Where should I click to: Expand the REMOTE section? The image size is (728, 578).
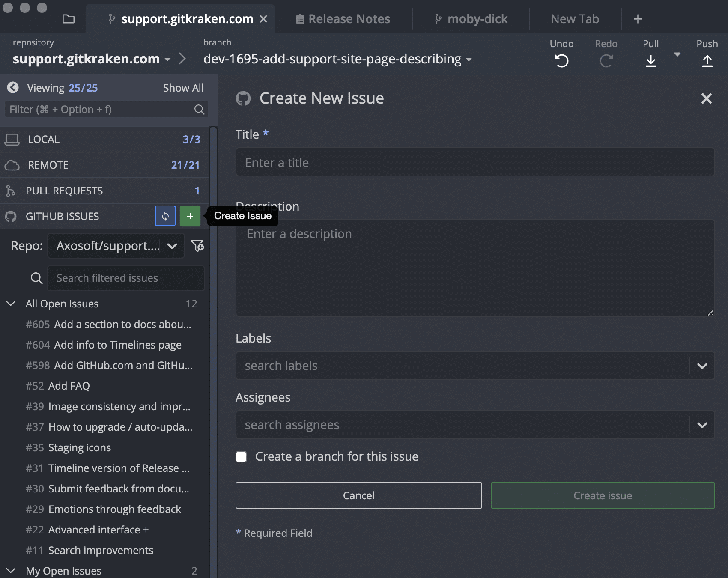(104, 165)
